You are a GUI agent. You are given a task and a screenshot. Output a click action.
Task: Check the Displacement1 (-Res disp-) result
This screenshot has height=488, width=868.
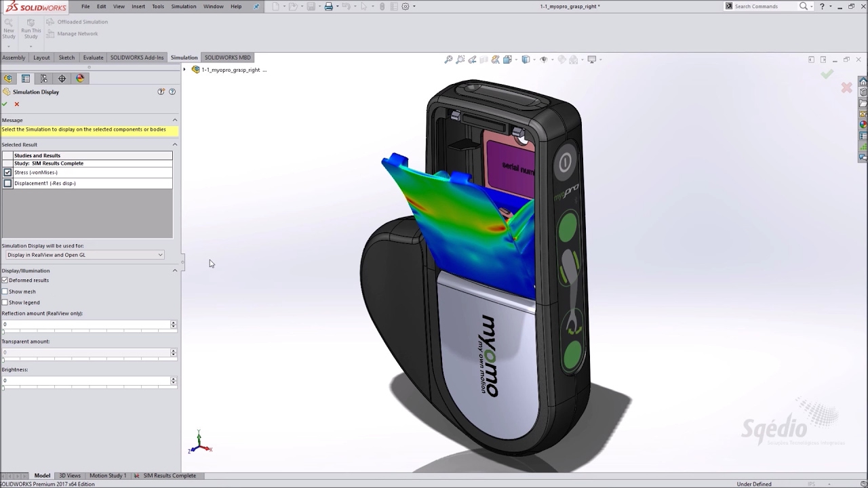pos(7,183)
